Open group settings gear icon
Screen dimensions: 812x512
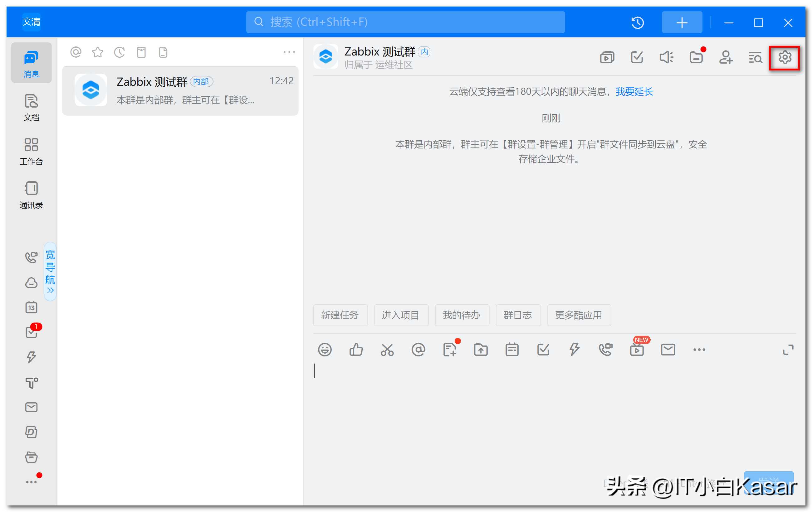pos(785,57)
